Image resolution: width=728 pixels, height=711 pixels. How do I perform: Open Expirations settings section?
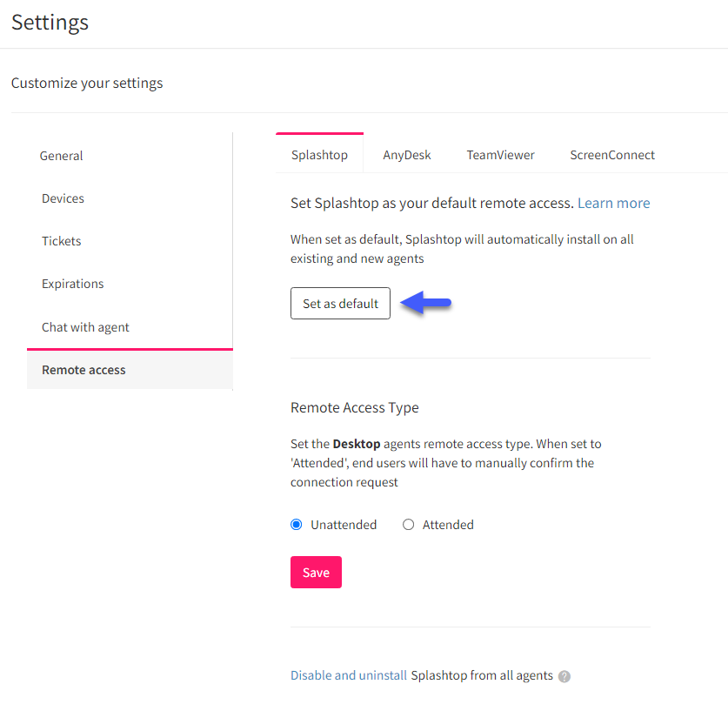[72, 284]
